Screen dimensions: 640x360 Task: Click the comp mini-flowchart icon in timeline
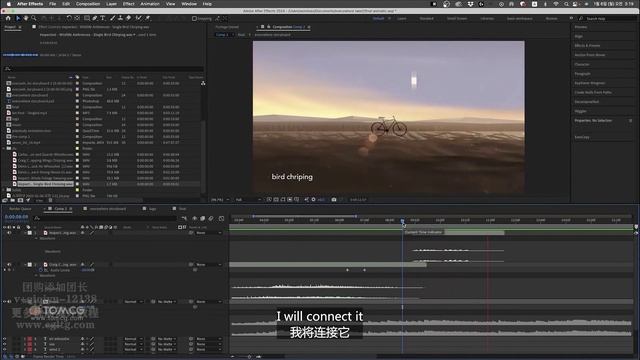184,218
